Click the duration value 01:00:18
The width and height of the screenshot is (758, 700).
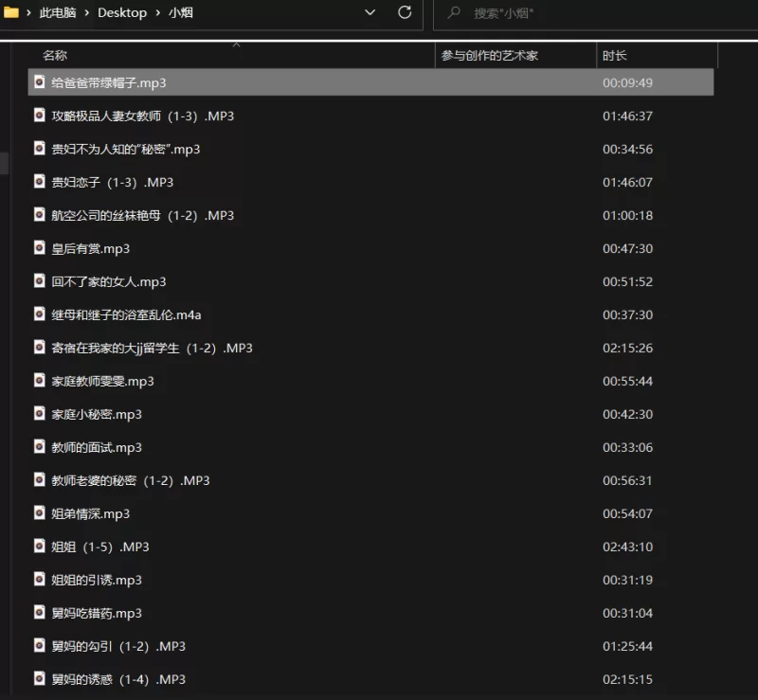(627, 215)
